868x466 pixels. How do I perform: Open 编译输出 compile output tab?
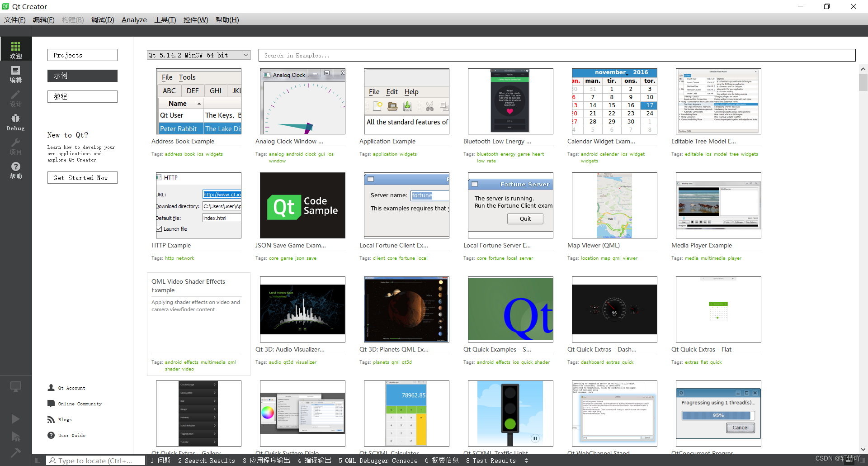point(314,461)
